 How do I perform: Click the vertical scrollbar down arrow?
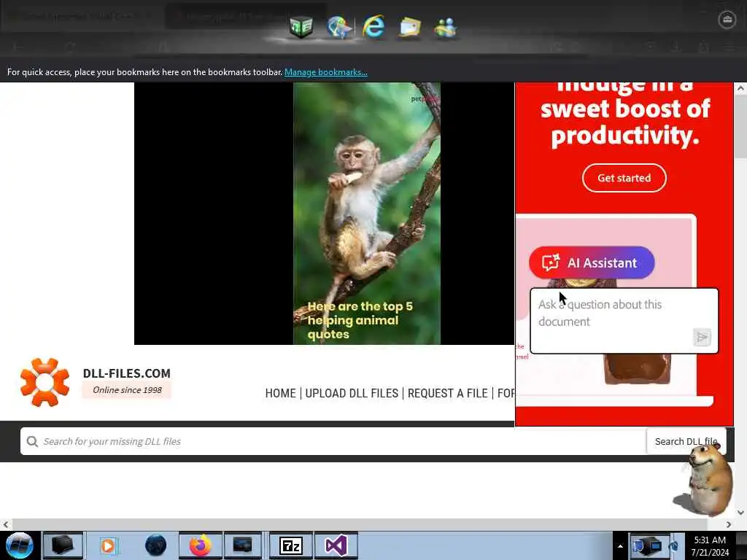click(740, 513)
